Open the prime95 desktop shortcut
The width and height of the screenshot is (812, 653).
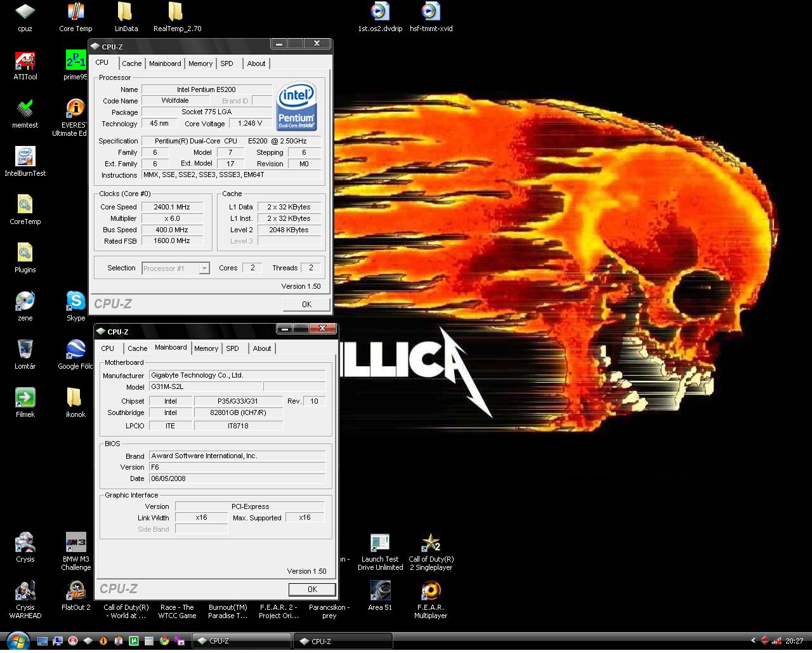pos(75,66)
